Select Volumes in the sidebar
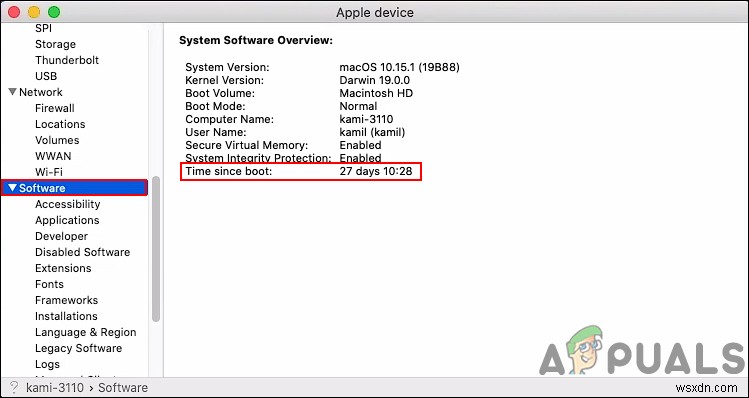 [57, 140]
